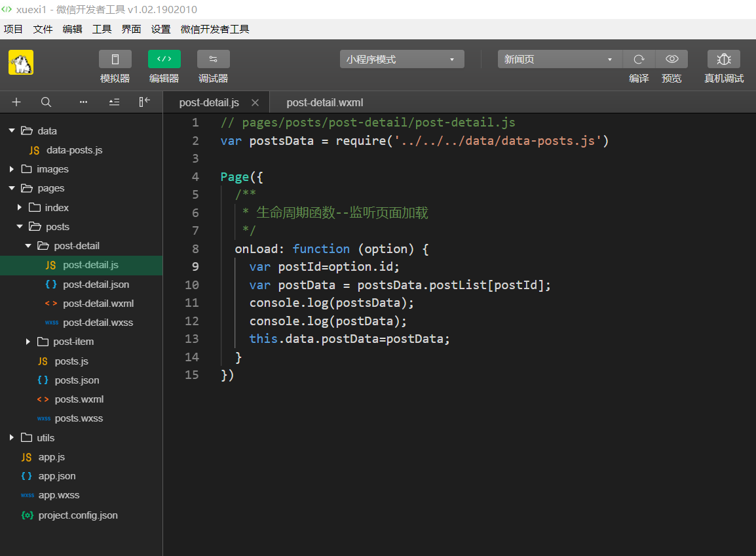This screenshot has height=556, width=756.
Task: Open the 小程序模式 mode dropdown
Action: tap(402, 60)
